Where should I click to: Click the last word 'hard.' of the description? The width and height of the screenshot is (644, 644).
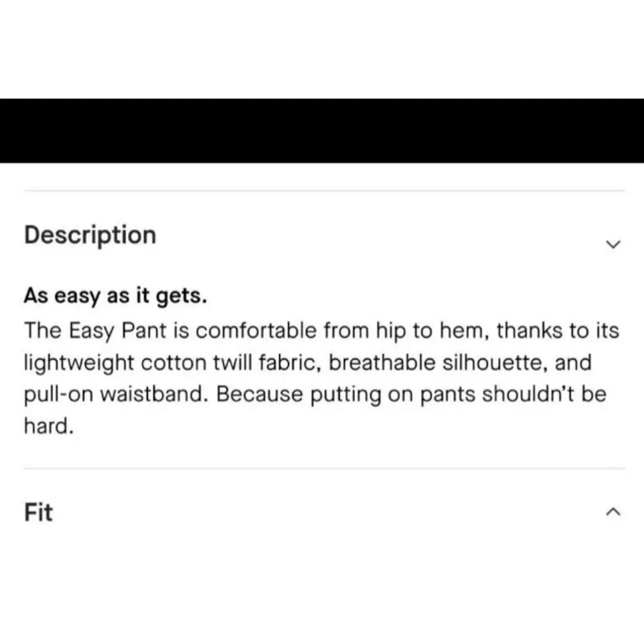[49, 426]
